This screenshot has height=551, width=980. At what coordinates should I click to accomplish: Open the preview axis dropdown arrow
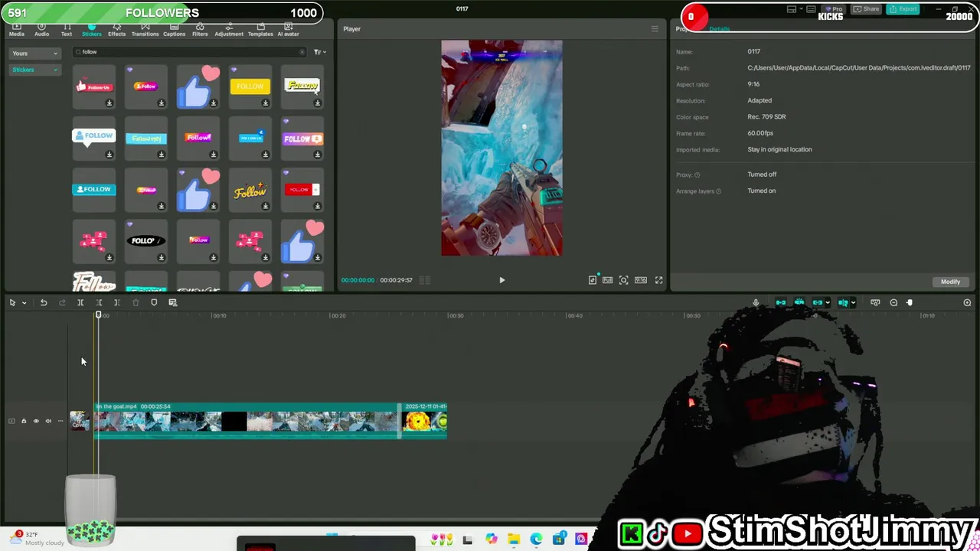coord(853,303)
